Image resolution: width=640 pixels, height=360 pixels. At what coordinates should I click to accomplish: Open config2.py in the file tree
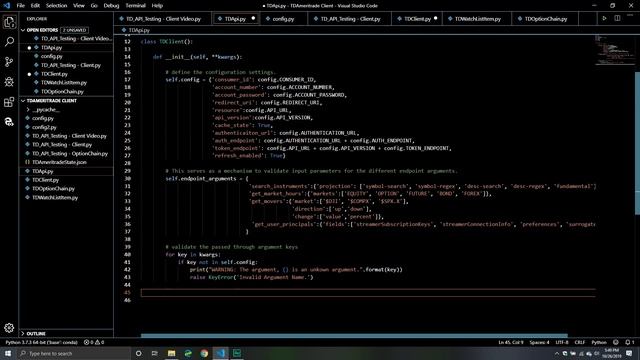(44, 127)
